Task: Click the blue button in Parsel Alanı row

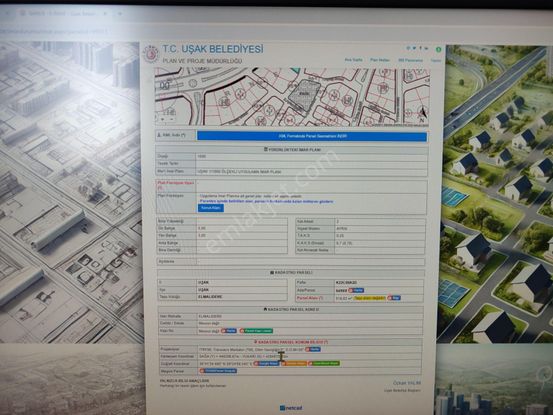Action: coord(394,298)
